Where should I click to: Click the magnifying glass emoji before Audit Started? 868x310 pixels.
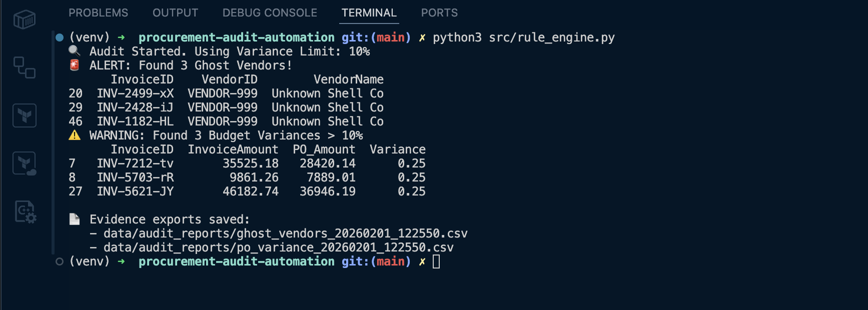75,51
